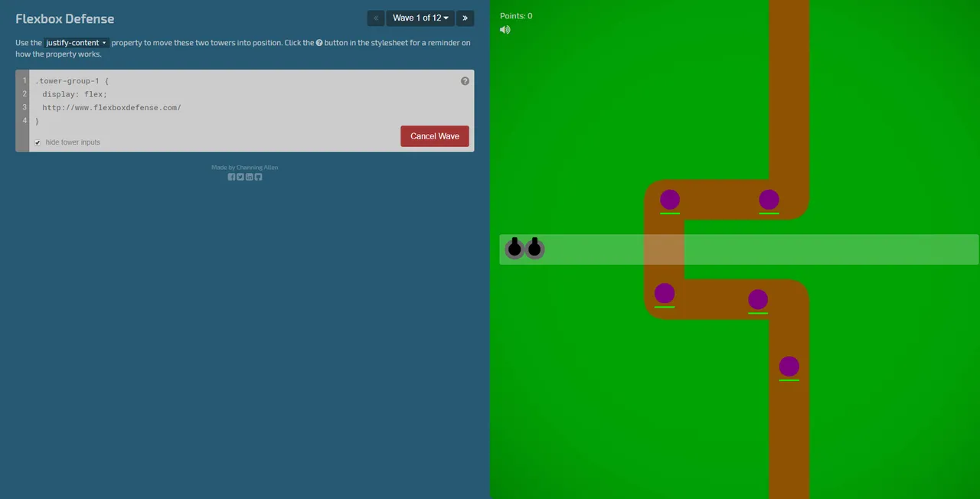Expand the justify-content property dropdown
980x499 pixels.
click(77, 43)
